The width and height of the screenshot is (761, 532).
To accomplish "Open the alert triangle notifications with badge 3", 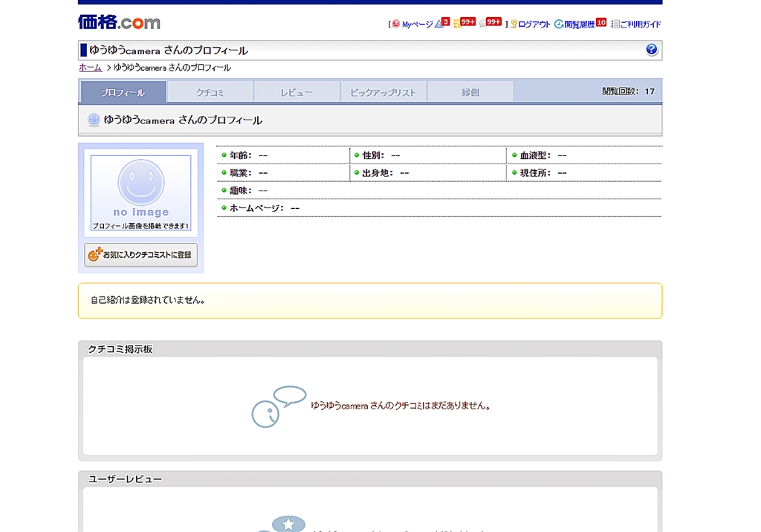I will tap(442, 23).
